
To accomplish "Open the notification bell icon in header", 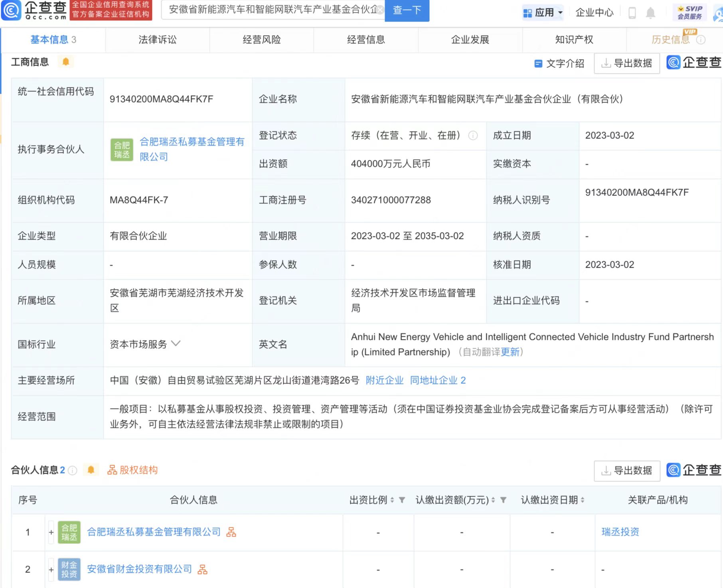I will pos(650,12).
